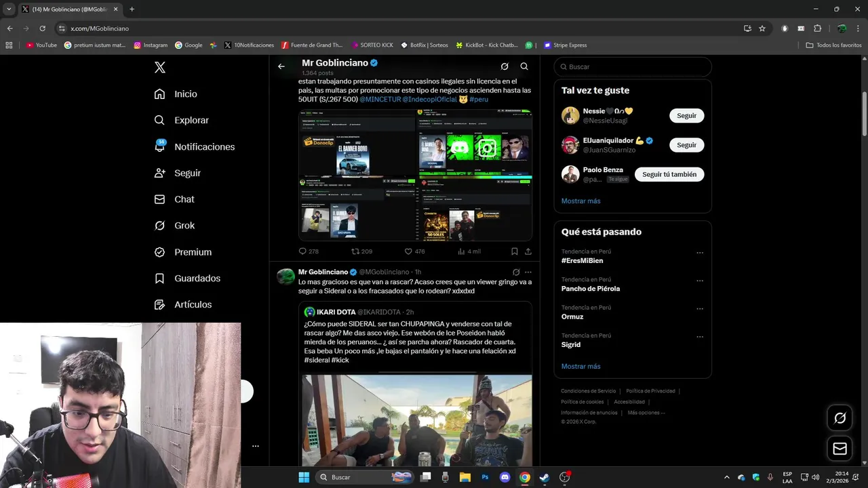Open more options for Sigrid trend
Image resolution: width=868 pixels, height=488 pixels.
pos(700,337)
